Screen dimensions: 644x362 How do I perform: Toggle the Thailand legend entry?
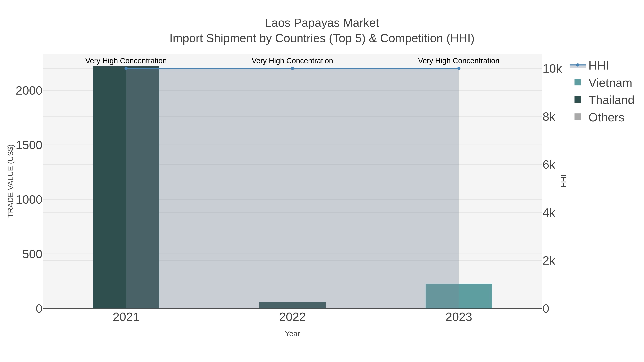tap(604, 100)
